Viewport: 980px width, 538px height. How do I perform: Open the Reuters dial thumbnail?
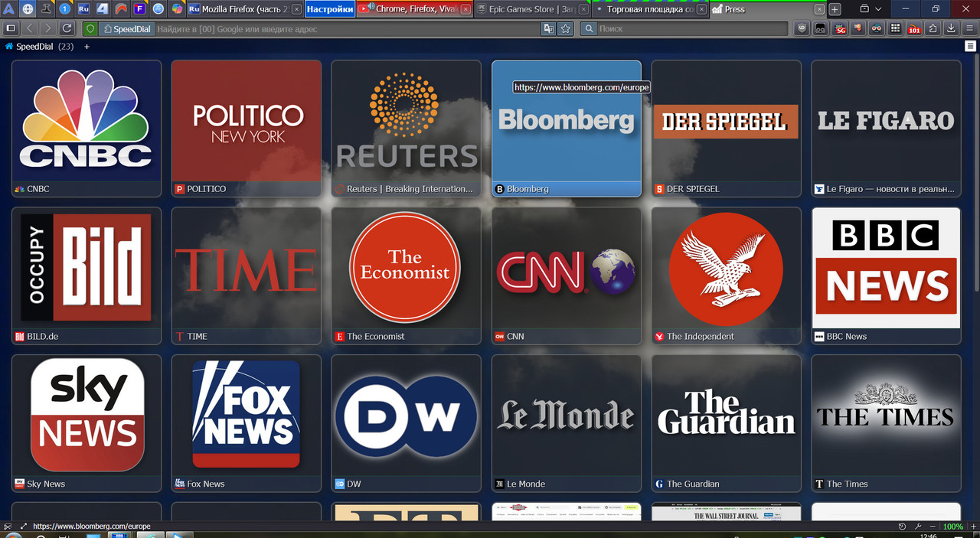[x=406, y=129]
